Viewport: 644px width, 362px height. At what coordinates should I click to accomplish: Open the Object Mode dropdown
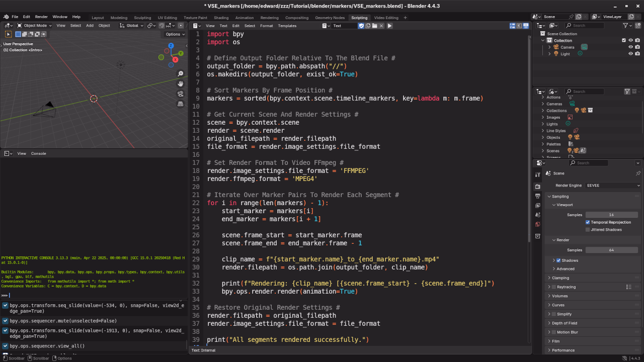(x=35, y=26)
